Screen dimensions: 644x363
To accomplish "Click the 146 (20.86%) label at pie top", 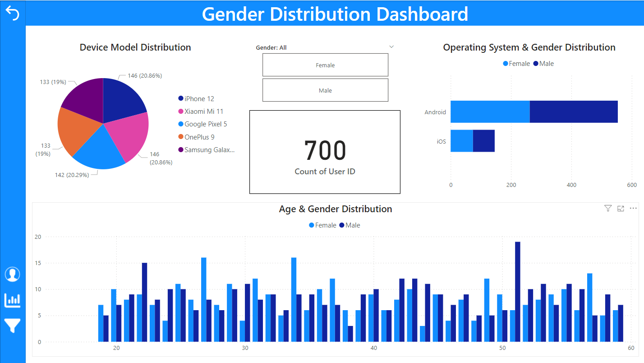I will [145, 75].
